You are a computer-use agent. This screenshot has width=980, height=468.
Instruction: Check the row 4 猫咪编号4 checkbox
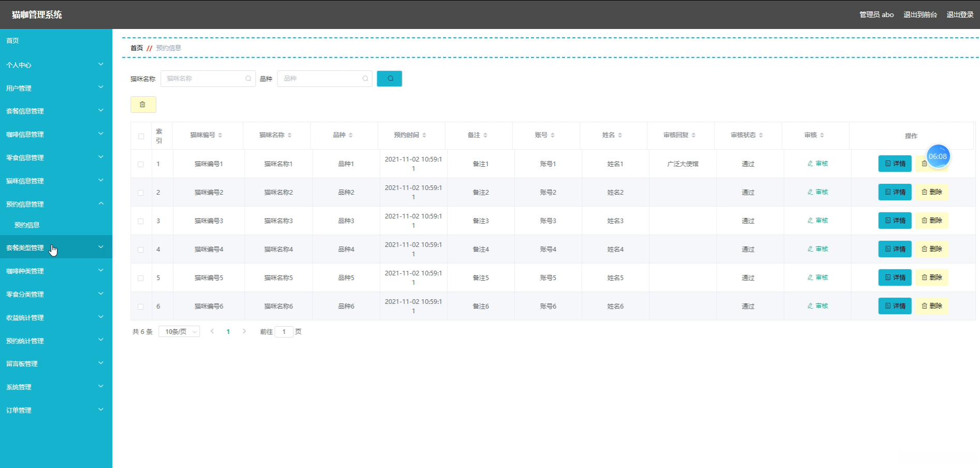pos(141,250)
